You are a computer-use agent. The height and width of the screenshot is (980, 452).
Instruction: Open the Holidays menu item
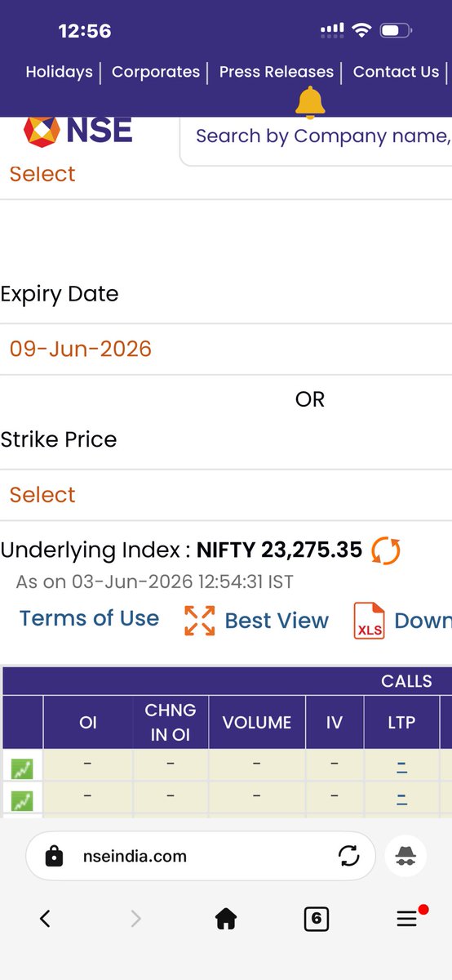pos(59,72)
